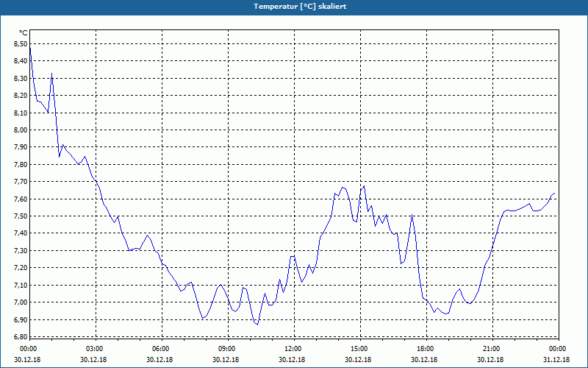Click the 7,10 y-axis label
This screenshot has height=368, width=588.
[21, 285]
